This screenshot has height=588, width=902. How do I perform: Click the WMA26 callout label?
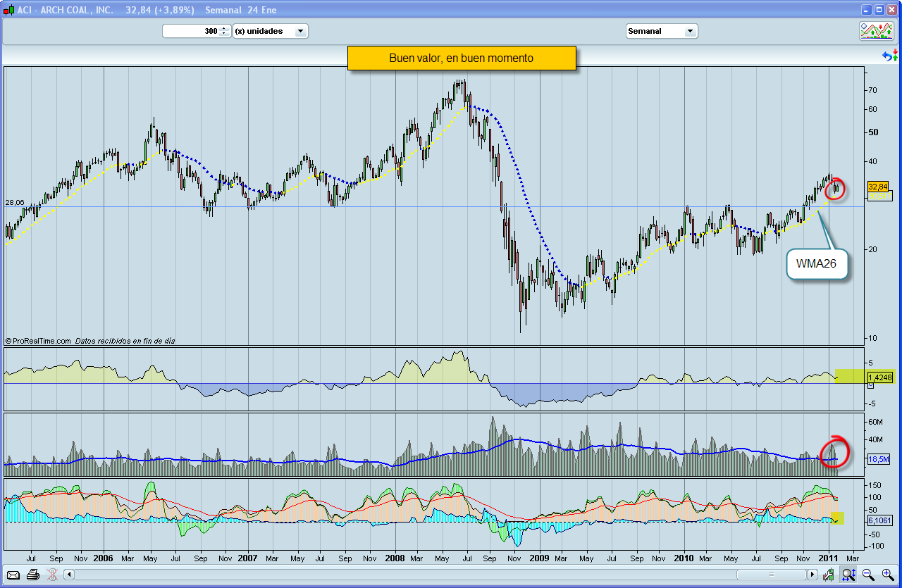[816, 264]
